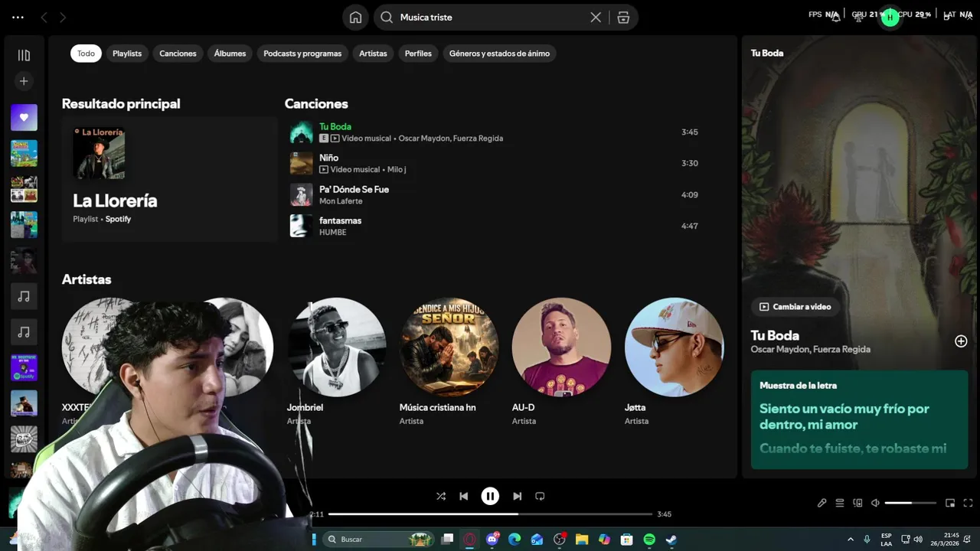
Task: Open Spotify from the taskbar
Action: tap(649, 540)
